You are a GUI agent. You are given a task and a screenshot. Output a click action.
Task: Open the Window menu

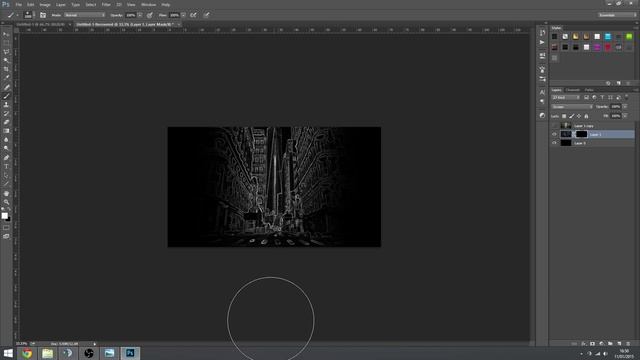pyautogui.click(x=149, y=4)
